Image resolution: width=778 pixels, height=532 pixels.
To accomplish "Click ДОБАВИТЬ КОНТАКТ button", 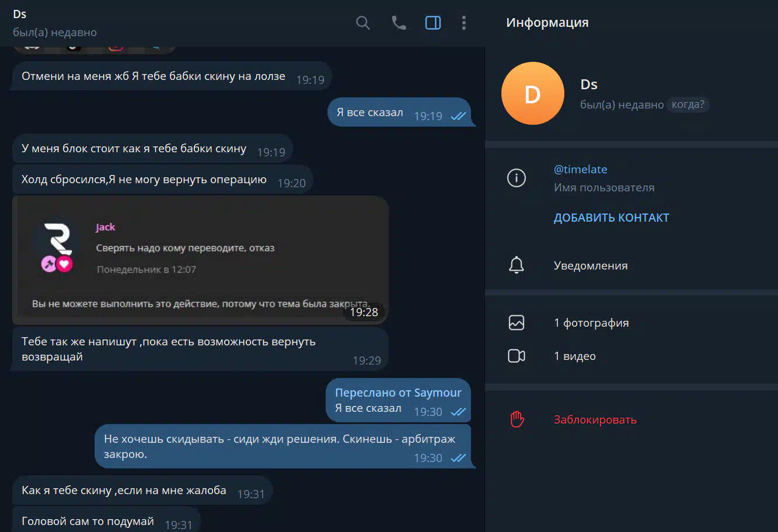I will (611, 218).
